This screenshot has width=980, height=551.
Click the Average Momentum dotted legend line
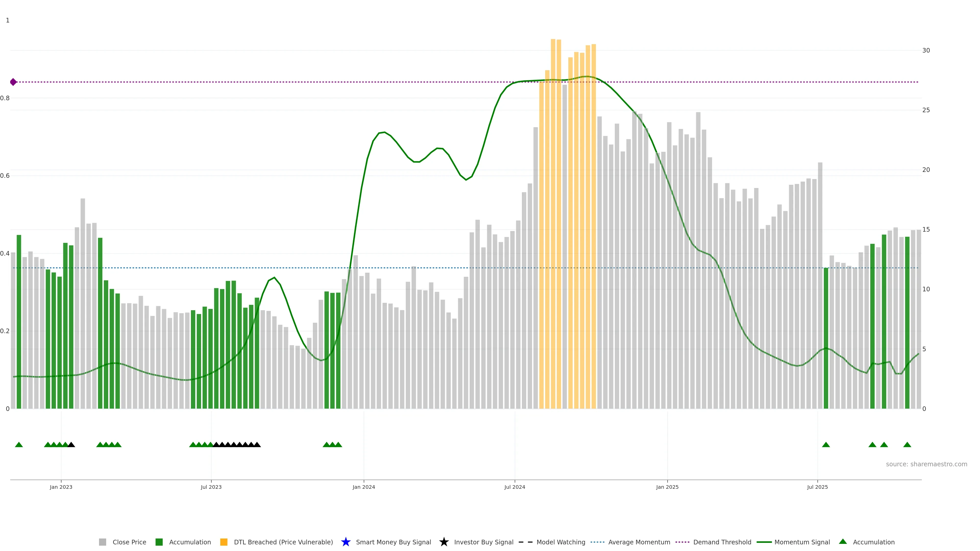coord(597,542)
